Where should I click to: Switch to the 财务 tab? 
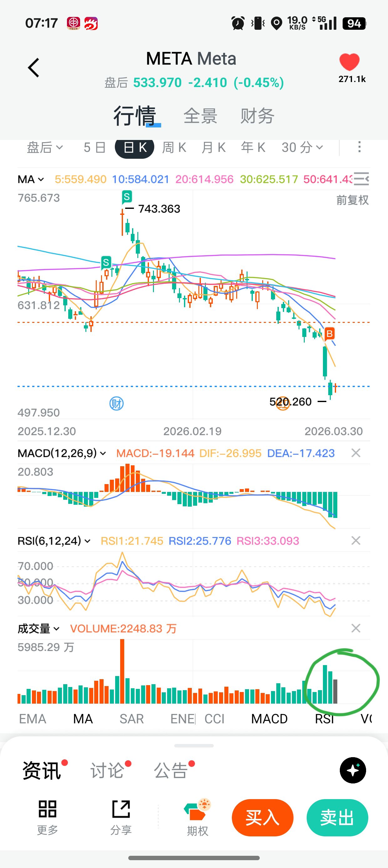[257, 116]
